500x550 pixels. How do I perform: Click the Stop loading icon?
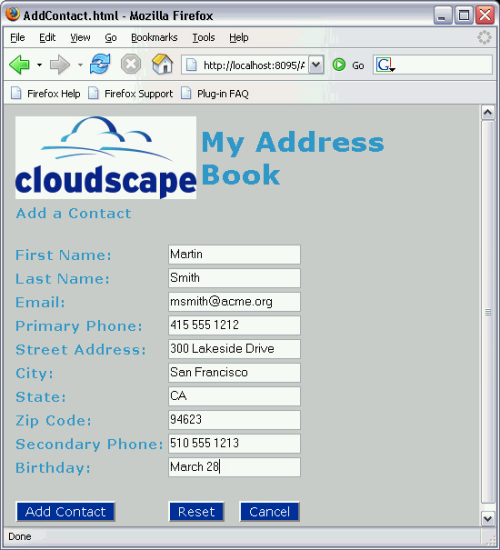(x=131, y=65)
